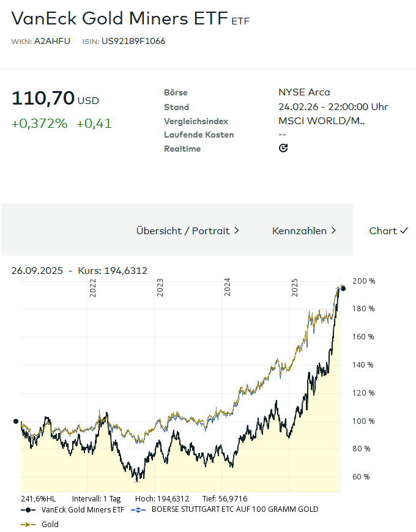The height and width of the screenshot is (532, 416).
Task: Click the blue legend marker for Boerse Stuttgart
Action: [x=138, y=510]
